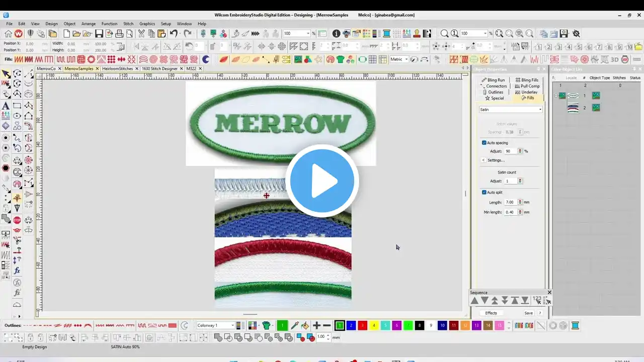The height and width of the screenshot is (362, 644).
Task: Remove a color with the minus icon
Action: point(327,325)
